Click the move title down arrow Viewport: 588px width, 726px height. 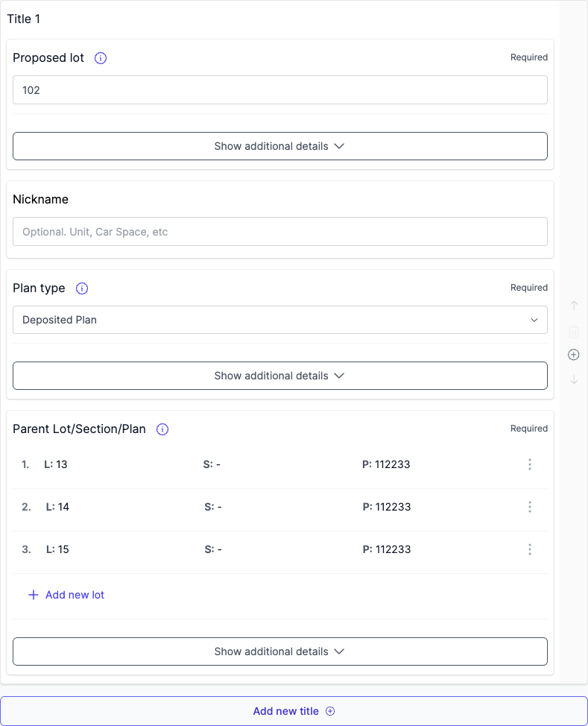574,379
